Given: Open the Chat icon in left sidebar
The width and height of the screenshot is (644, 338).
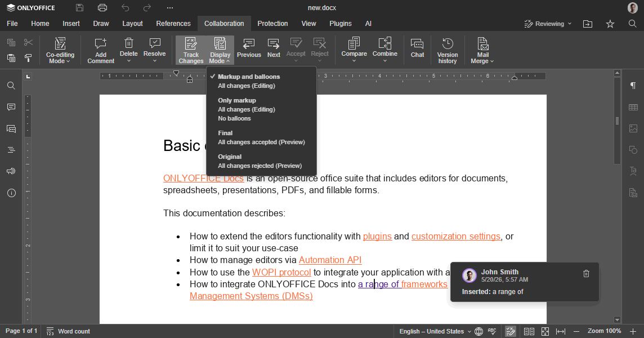Looking at the screenshot, I should pos(11,128).
